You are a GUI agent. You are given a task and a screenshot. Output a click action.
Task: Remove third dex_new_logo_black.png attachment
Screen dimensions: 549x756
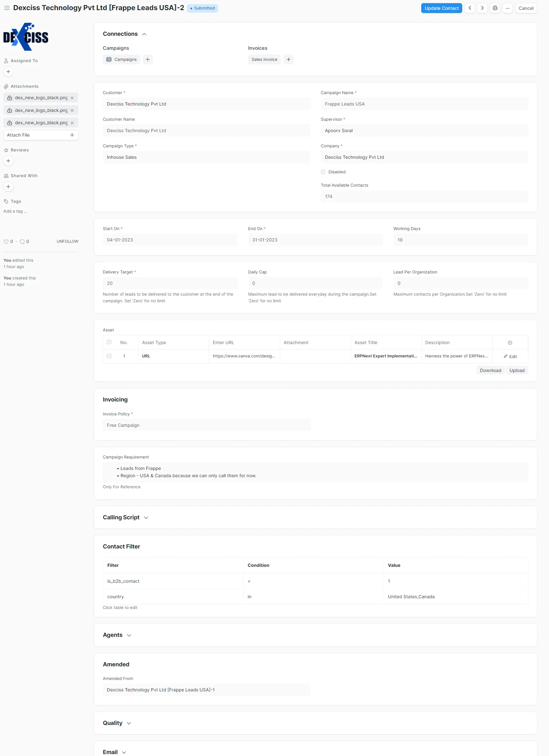click(x=72, y=123)
